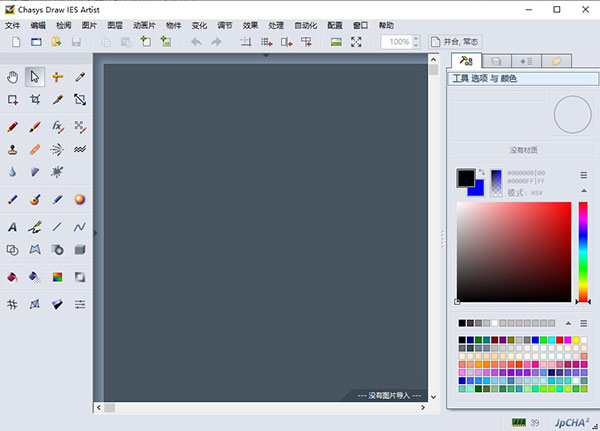Image resolution: width=600 pixels, height=431 pixels.
Task: Select the Stamp clone tool
Action: pos(13,149)
